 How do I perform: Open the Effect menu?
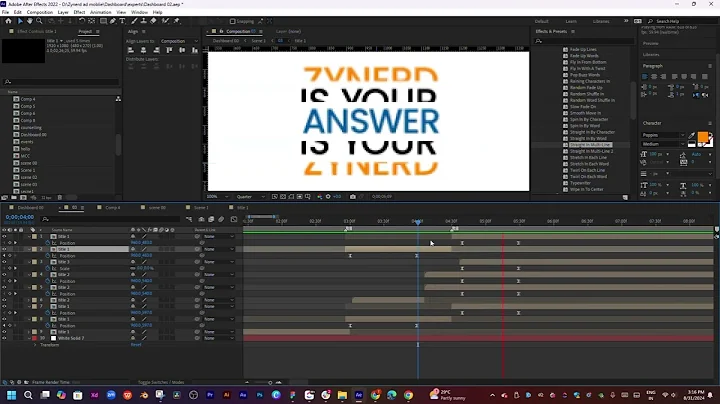coord(79,12)
